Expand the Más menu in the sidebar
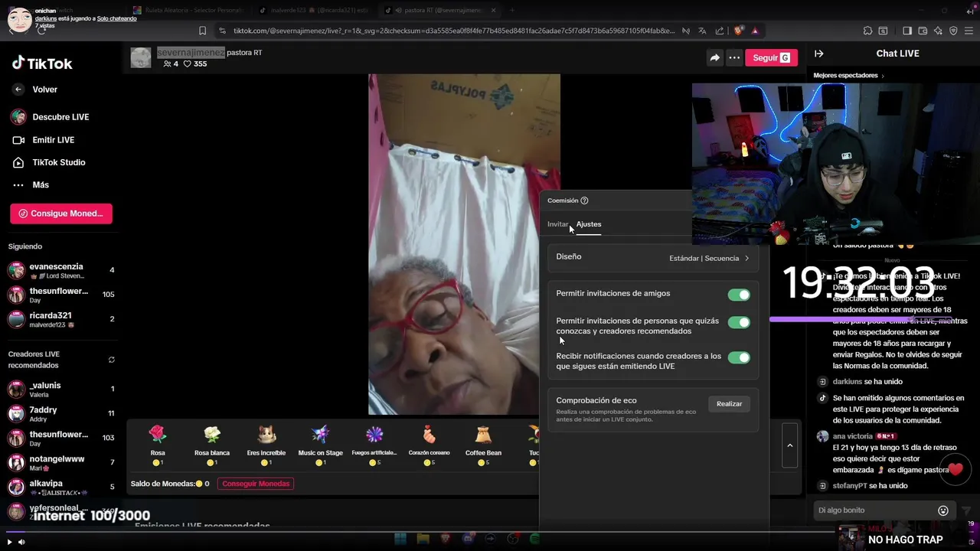The height and width of the screenshot is (551, 980). (31, 184)
